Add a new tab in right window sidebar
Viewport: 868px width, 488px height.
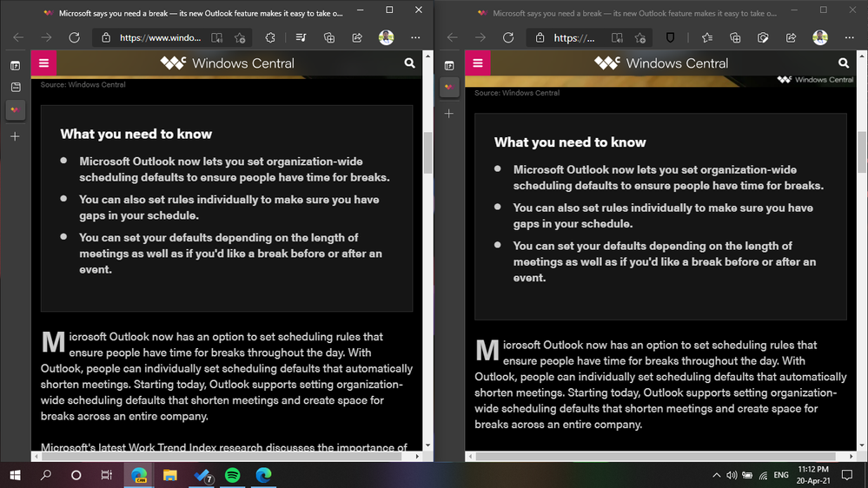point(449,114)
